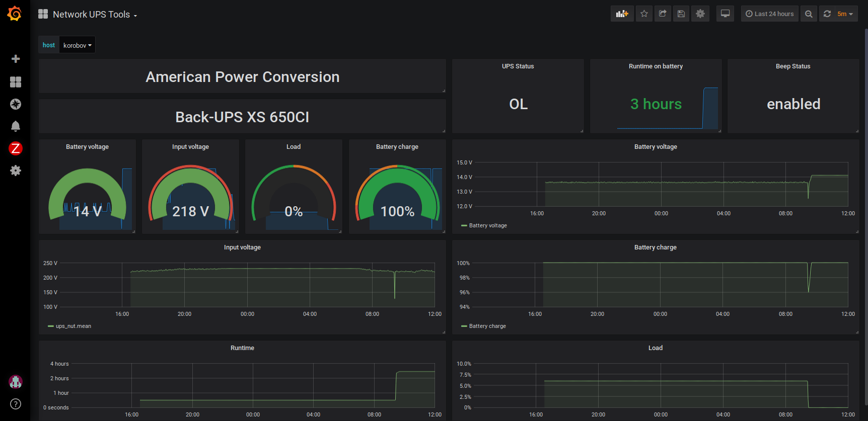Open the Last 24 hours time picker

tap(770, 14)
